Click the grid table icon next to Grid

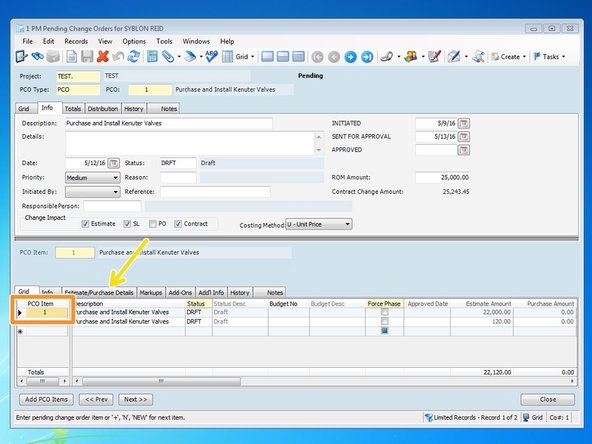click(x=227, y=57)
